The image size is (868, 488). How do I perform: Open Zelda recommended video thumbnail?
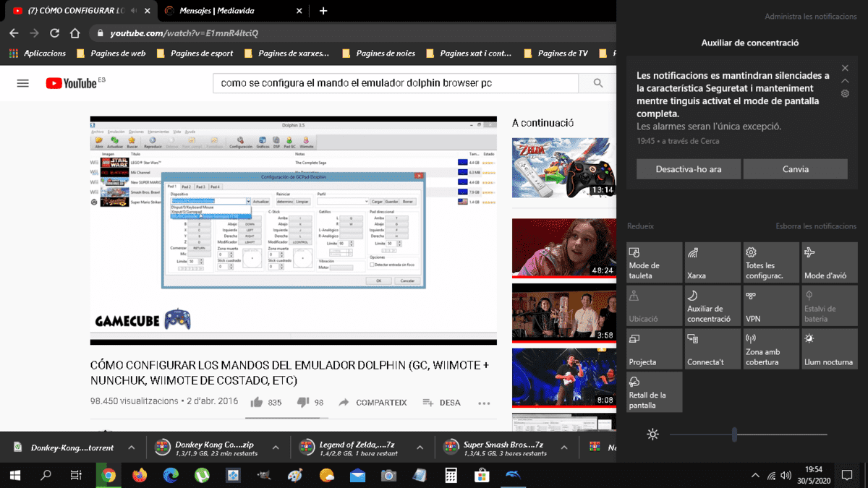[563, 167]
